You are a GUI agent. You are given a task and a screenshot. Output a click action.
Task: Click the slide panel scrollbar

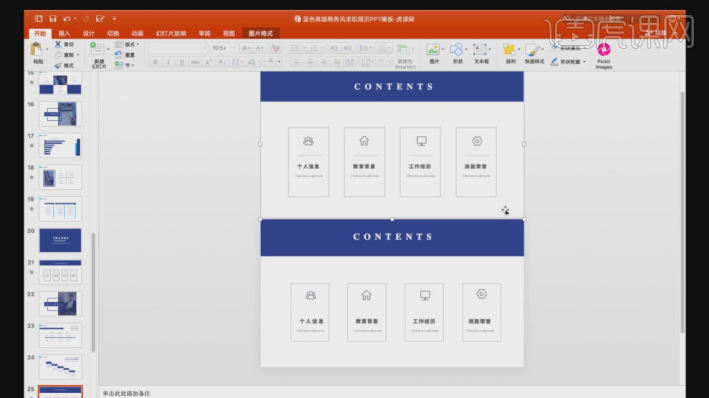tap(94, 292)
